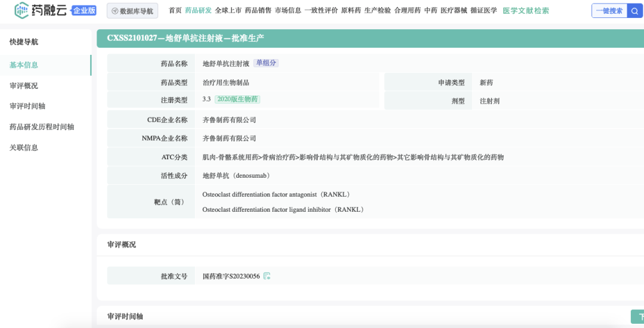Open the 循证医学 menu item
This screenshot has width=644, height=328.
pyautogui.click(x=484, y=11)
